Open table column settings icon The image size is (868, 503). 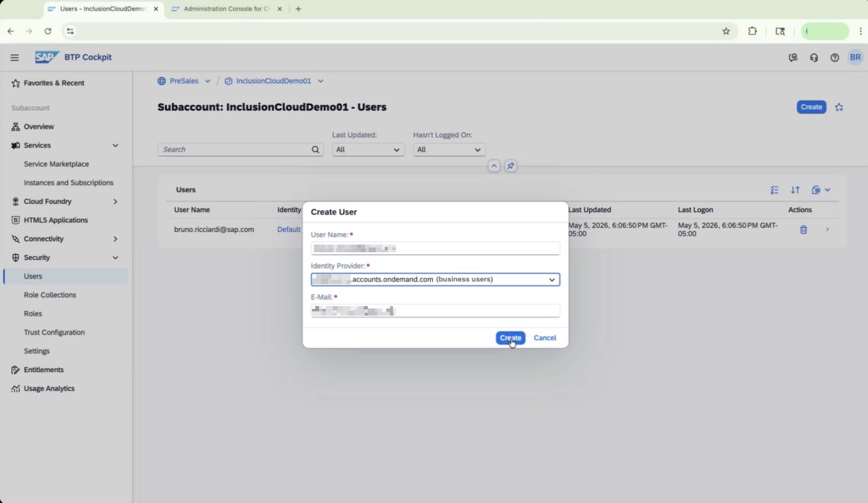click(x=775, y=190)
